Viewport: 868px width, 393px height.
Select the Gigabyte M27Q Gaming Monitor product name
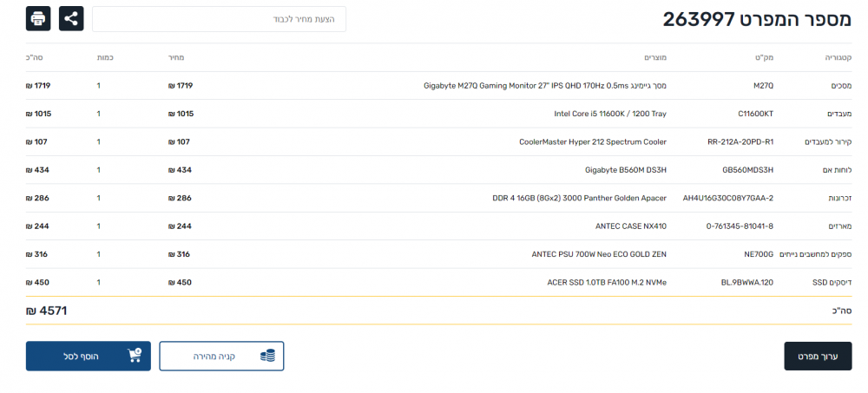pos(545,86)
